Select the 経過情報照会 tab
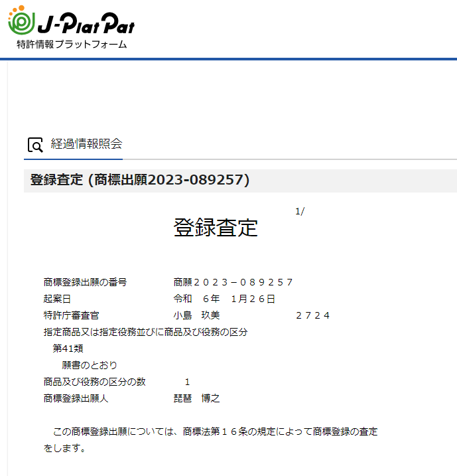 86,144
